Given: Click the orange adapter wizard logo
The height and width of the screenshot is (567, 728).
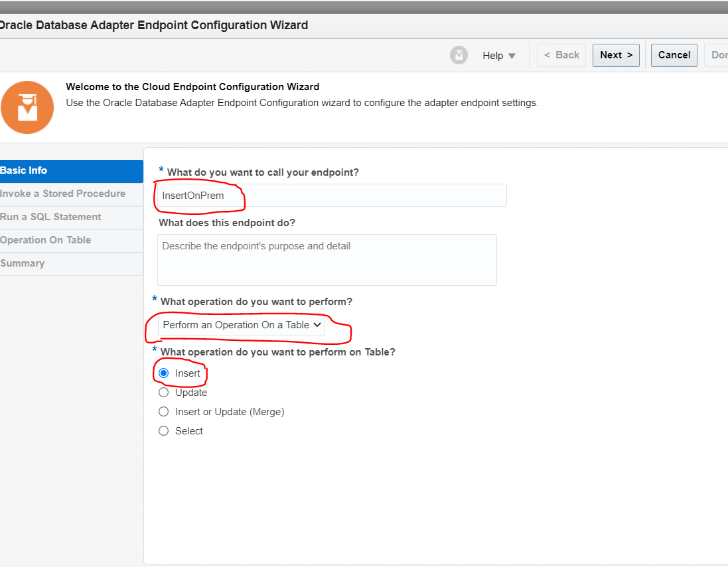Looking at the screenshot, I should [x=27, y=107].
